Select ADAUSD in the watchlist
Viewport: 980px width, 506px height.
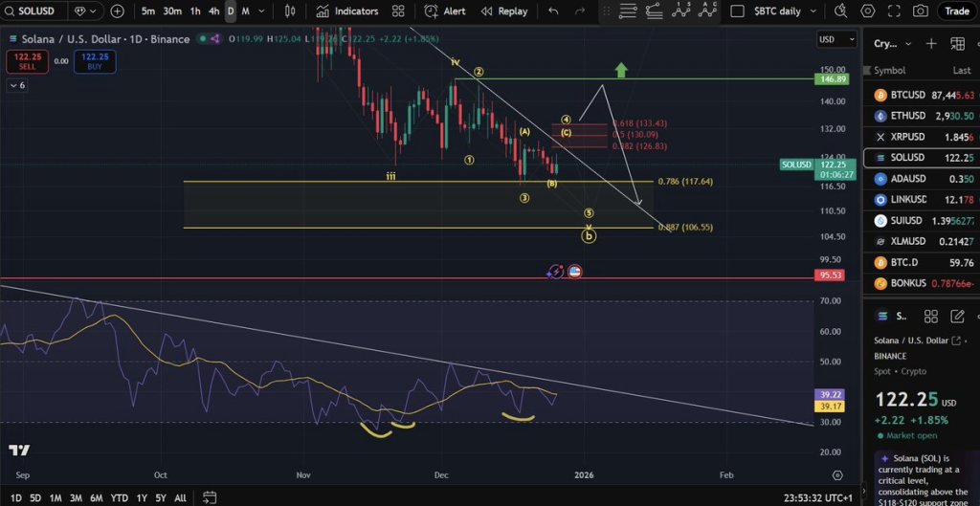(922, 179)
